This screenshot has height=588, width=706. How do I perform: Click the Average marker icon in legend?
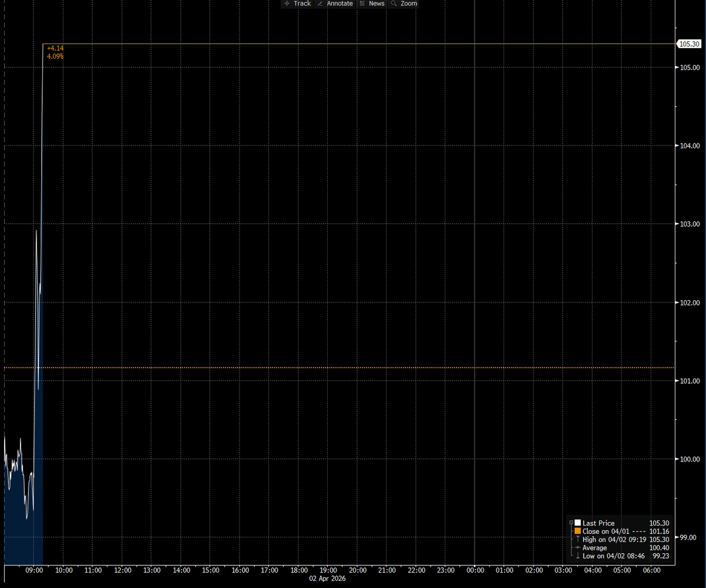578,547
